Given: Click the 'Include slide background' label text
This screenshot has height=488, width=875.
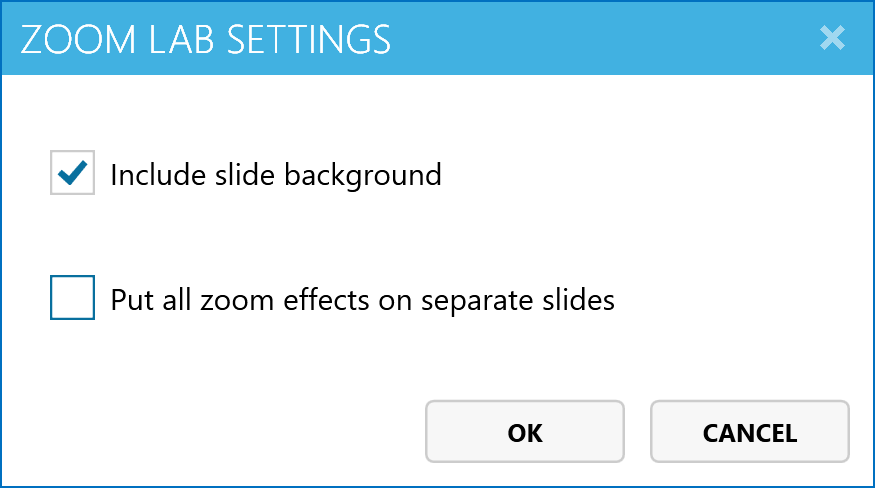Looking at the screenshot, I should (x=275, y=175).
